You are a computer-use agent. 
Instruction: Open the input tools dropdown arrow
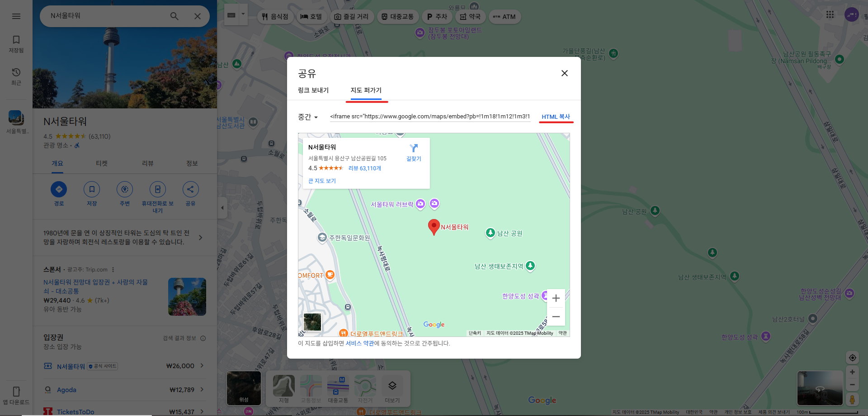tap(243, 15)
